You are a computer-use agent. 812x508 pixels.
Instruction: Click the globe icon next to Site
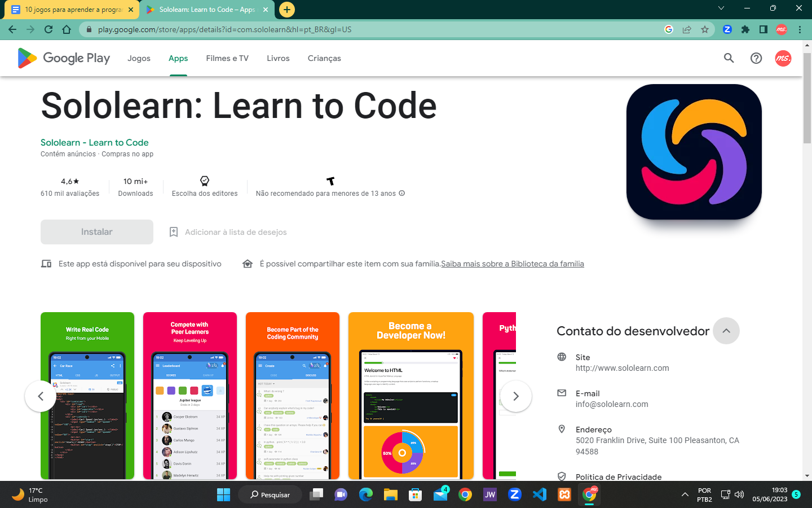click(x=562, y=357)
